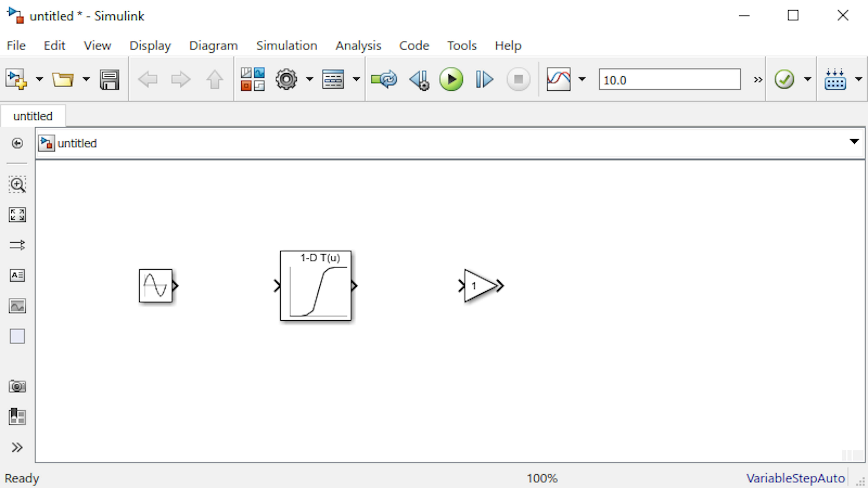The width and height of the screenshot is (868, 488).
Task: Open the Simulation Data Inspector icon
Action: (x=559, y=80)
